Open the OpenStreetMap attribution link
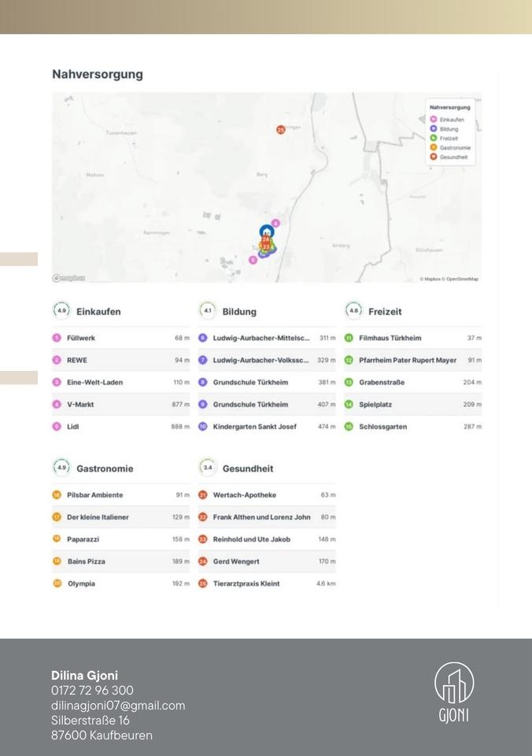Screen dimensions: 532x756 (462, 279)
